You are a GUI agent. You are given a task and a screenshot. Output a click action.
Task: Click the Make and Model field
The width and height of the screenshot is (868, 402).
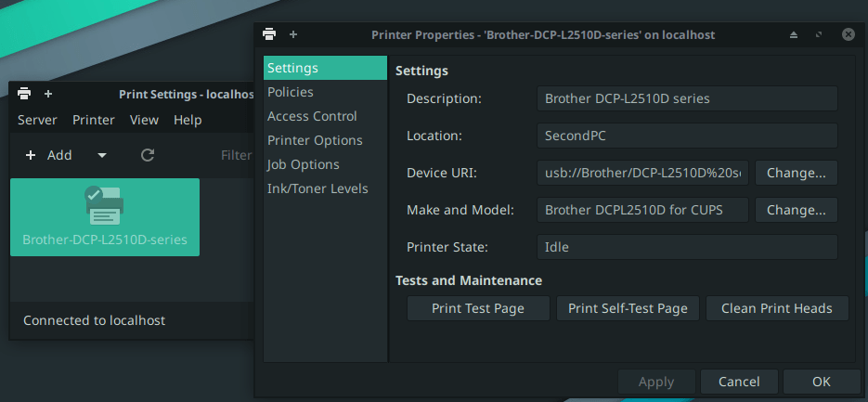642,210
